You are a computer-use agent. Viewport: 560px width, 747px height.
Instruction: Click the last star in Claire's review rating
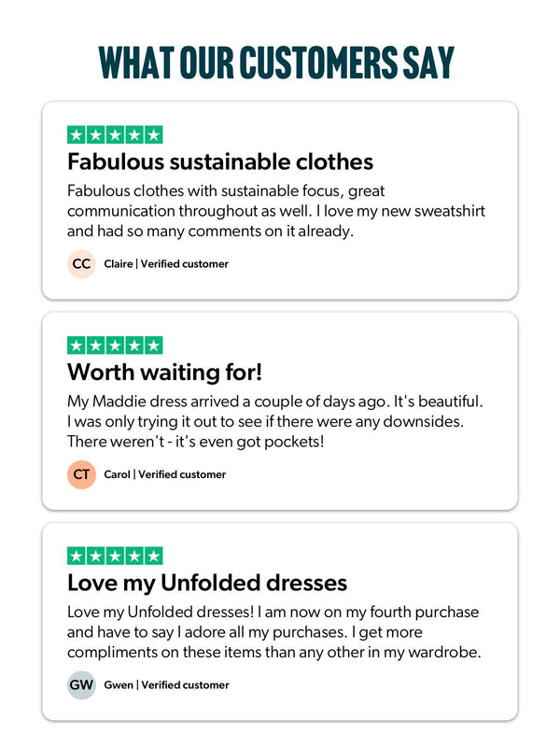point(153,134)
